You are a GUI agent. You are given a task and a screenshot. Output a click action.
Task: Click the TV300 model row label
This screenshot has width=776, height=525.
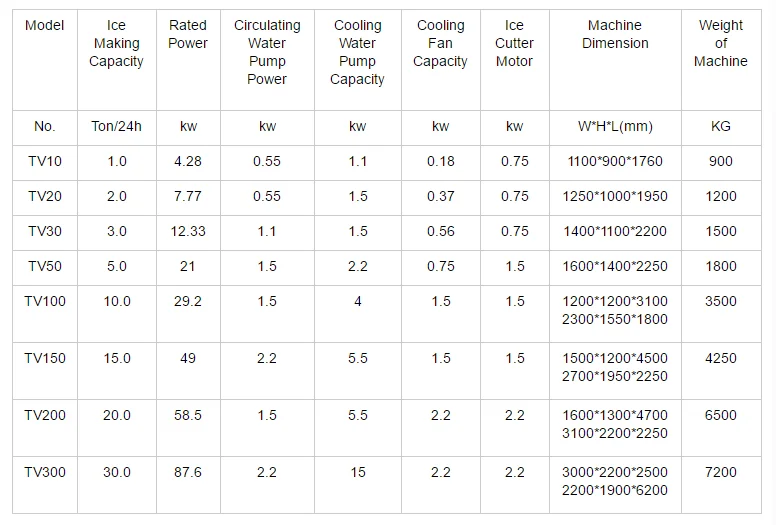click(x=44, y=472)
